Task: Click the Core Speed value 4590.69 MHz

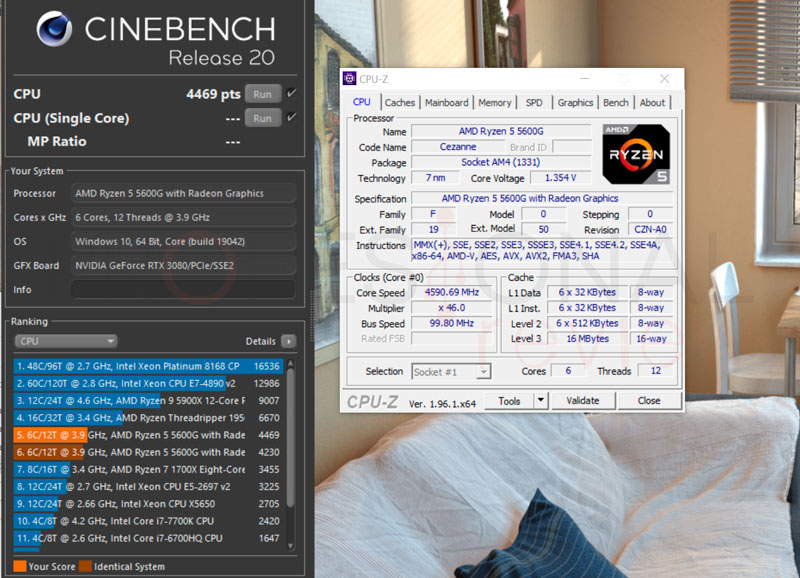Action: coord(452,292)
